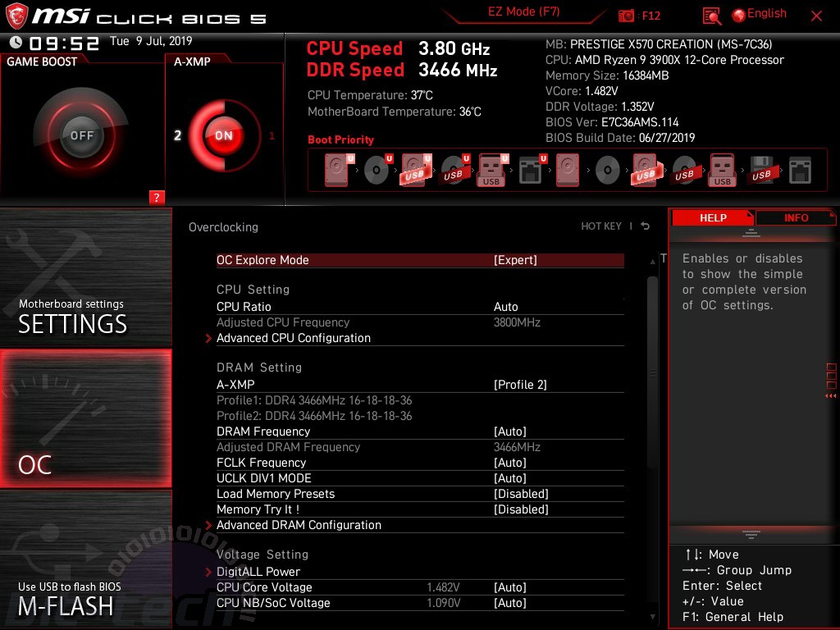
Task: Click the CPU Temperature 37°C reading
Action: (370, 95)
